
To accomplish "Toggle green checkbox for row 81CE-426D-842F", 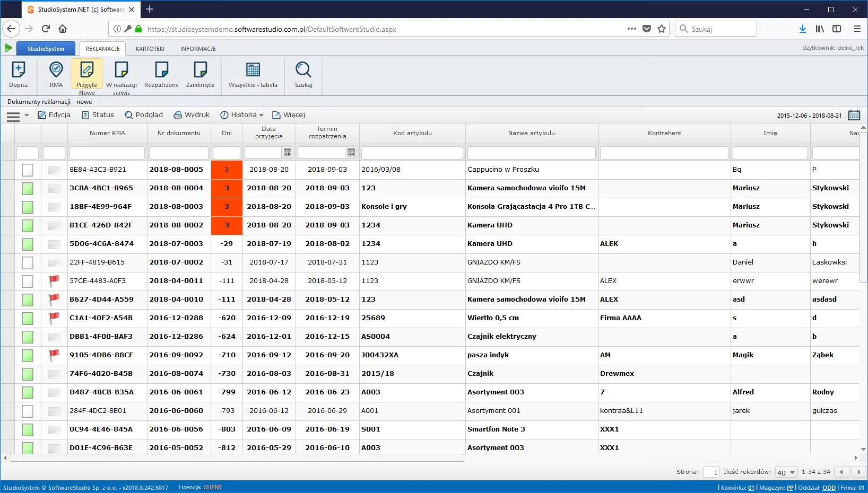I will point(28,225).
